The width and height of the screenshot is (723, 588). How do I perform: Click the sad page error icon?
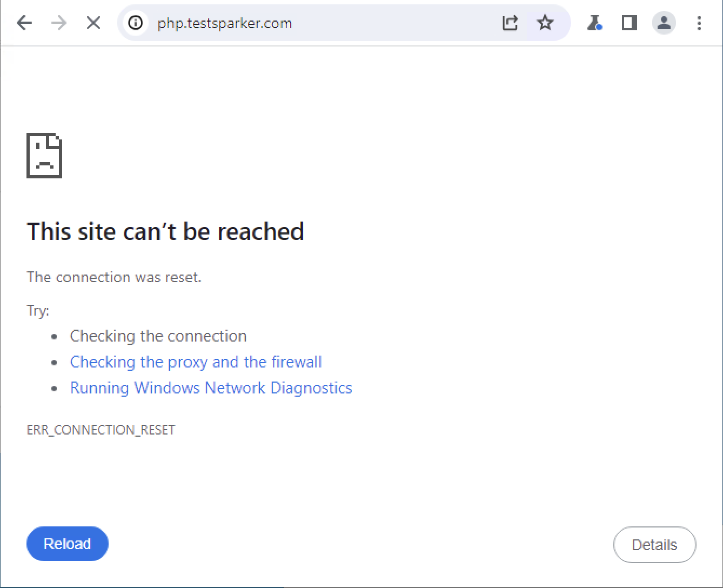coord(44,156)
